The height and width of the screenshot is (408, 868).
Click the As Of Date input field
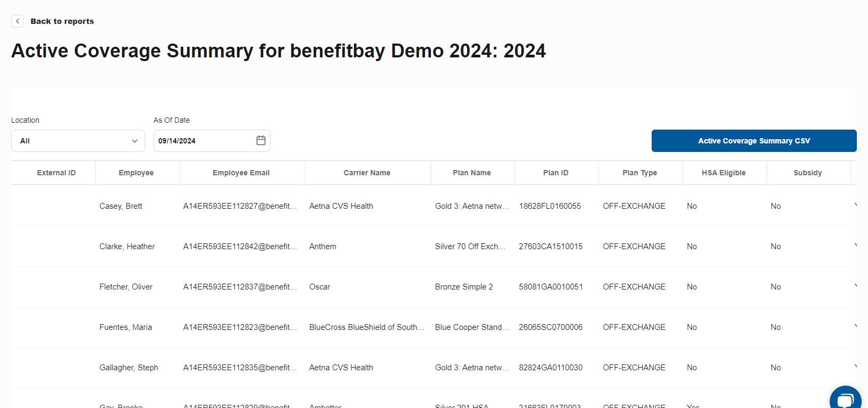click(x=212, y=141)
